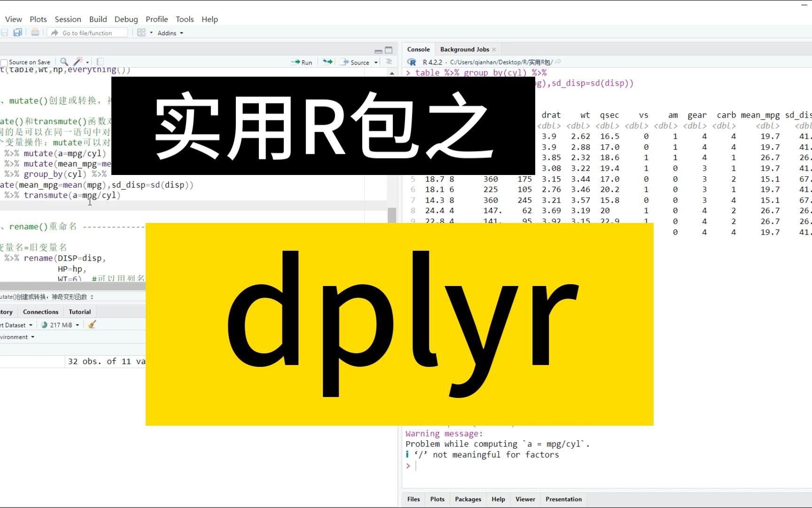Maximize the source editor pane

389,50
